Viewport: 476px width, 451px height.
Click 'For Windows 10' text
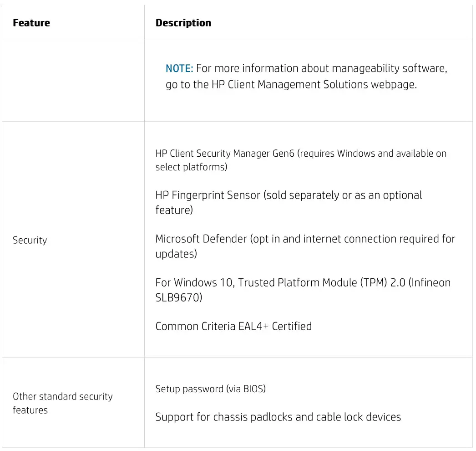point(193,282)
